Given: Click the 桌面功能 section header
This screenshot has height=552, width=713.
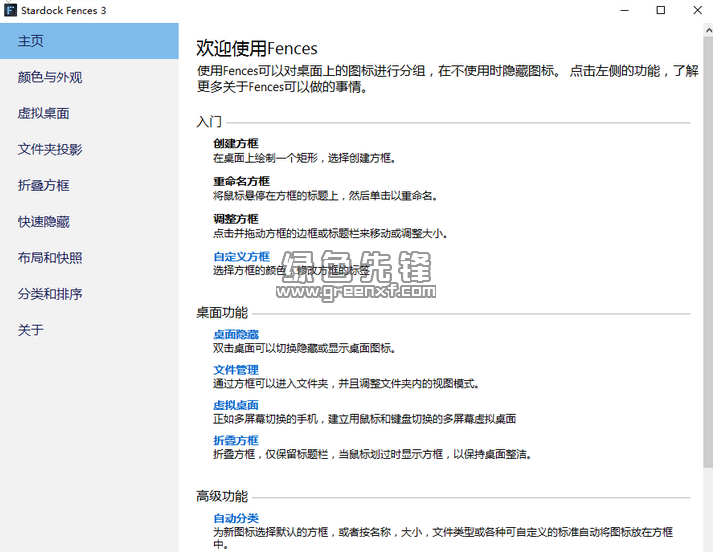Looking at the screenshot, I should [222, 313].
